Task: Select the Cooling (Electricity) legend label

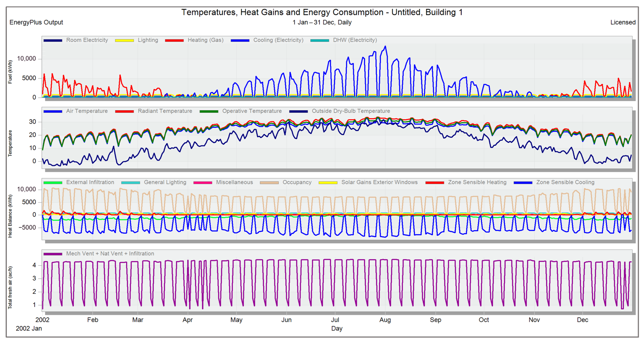Action: tap(278, 40)
